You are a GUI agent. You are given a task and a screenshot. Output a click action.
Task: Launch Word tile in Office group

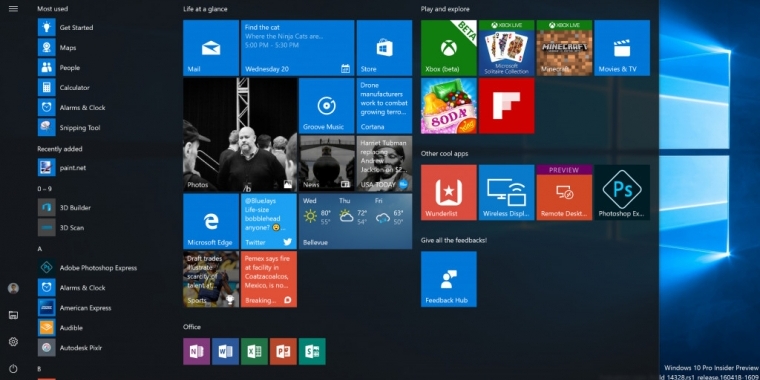coord(225,351)
